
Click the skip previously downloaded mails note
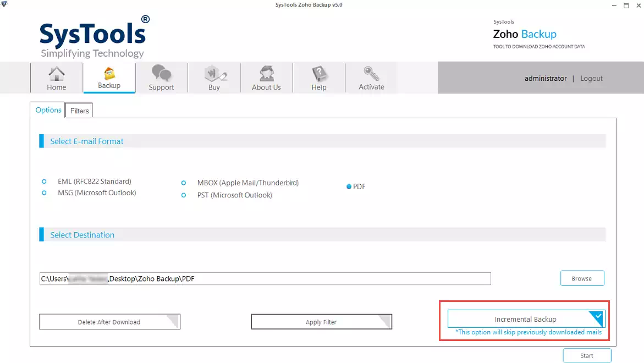pyautogui.click(x=529, y=332)
